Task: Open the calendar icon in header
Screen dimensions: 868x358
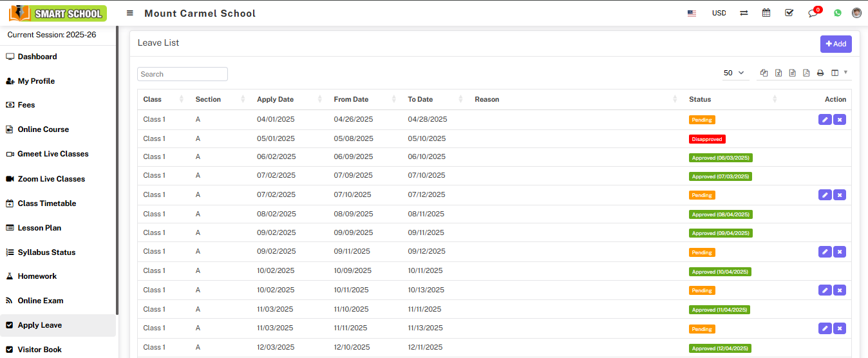Action: click(766, 13)
